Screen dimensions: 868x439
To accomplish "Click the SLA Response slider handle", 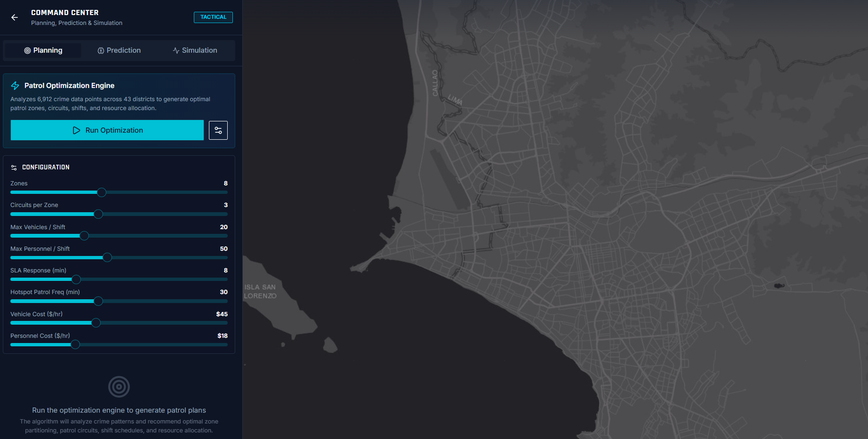I will pos(76,279).
